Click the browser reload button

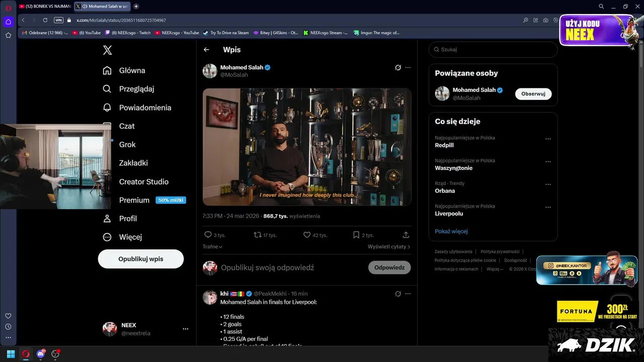[45, 20]
